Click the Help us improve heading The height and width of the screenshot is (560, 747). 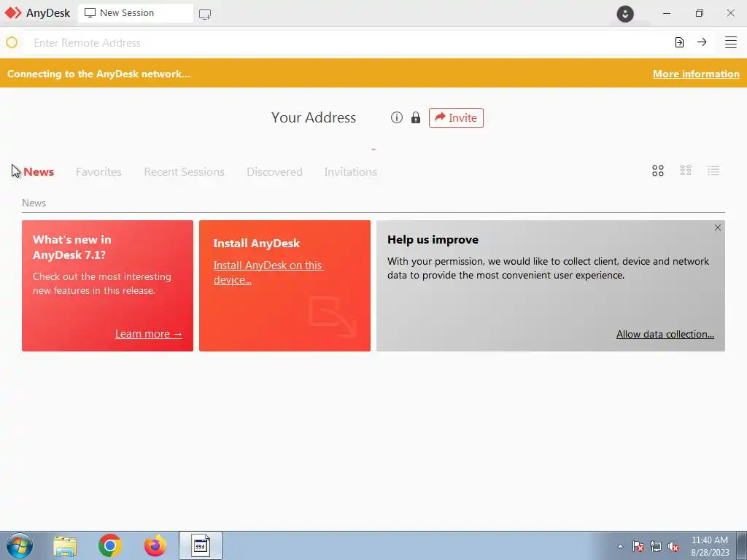[433, 239]
